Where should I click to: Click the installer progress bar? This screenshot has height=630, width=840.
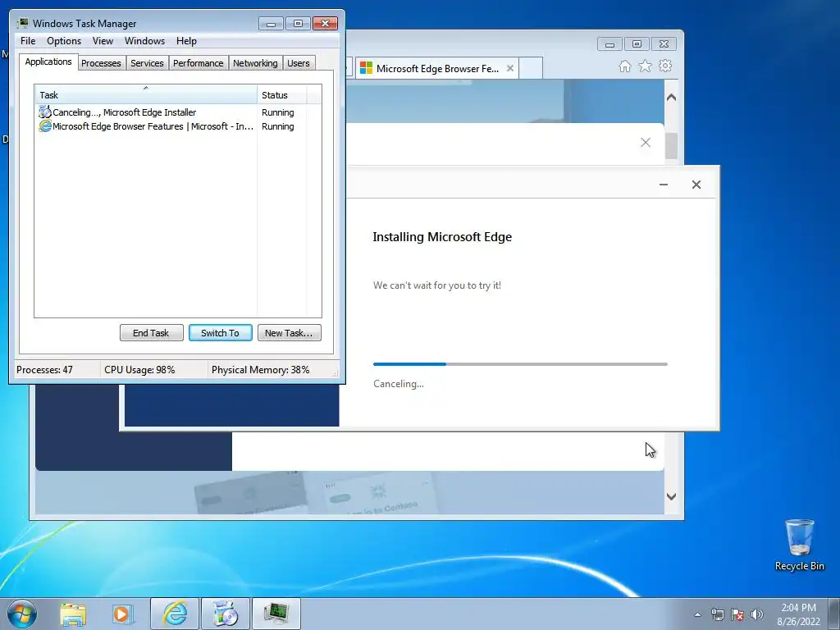(520, 363)
